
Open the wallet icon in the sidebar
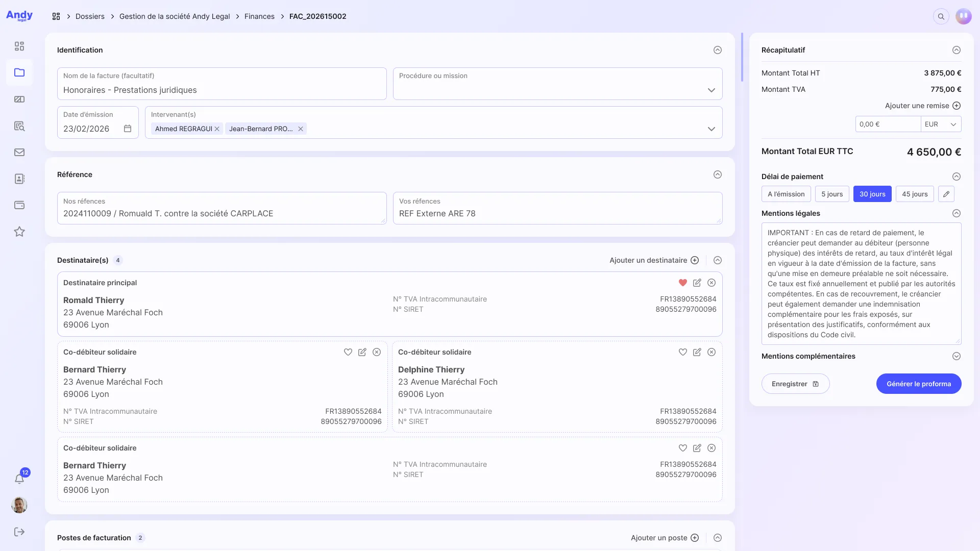click(x=19, y=205)
